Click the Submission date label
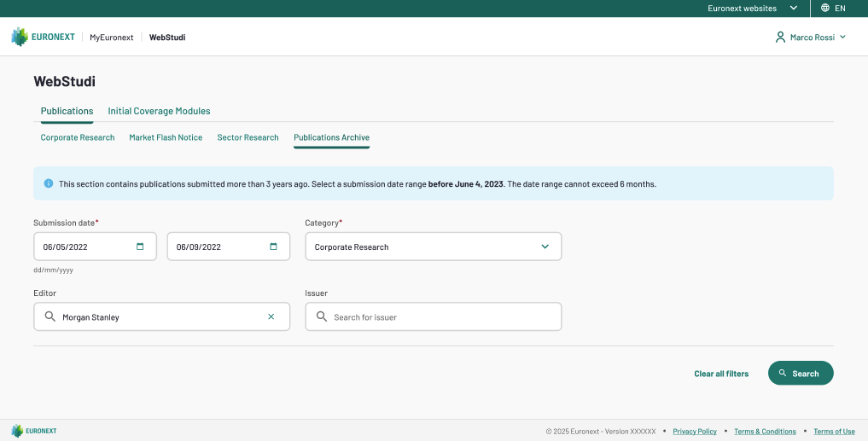Screen dimensions: 868x441 tap(66, 223)
